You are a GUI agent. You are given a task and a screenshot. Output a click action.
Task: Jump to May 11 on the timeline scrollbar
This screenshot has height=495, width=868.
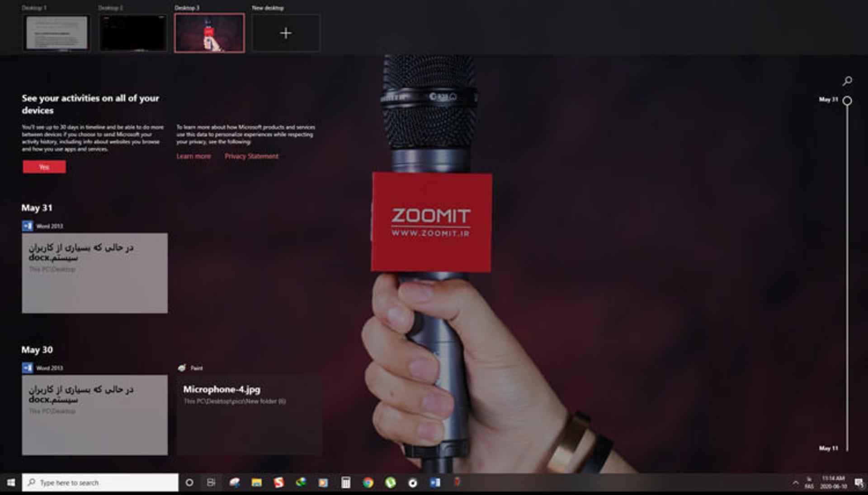[828, 448]
